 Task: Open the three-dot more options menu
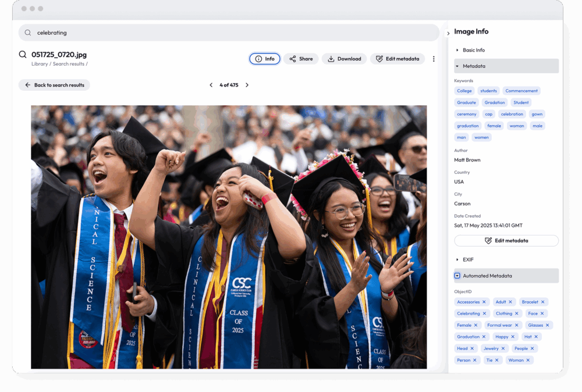point(434,59)
